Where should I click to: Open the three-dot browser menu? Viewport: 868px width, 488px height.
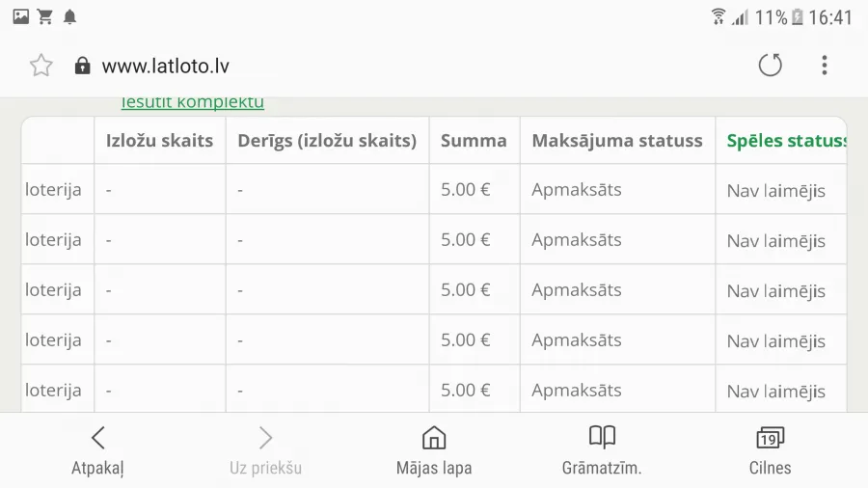[x=825, y=65]
